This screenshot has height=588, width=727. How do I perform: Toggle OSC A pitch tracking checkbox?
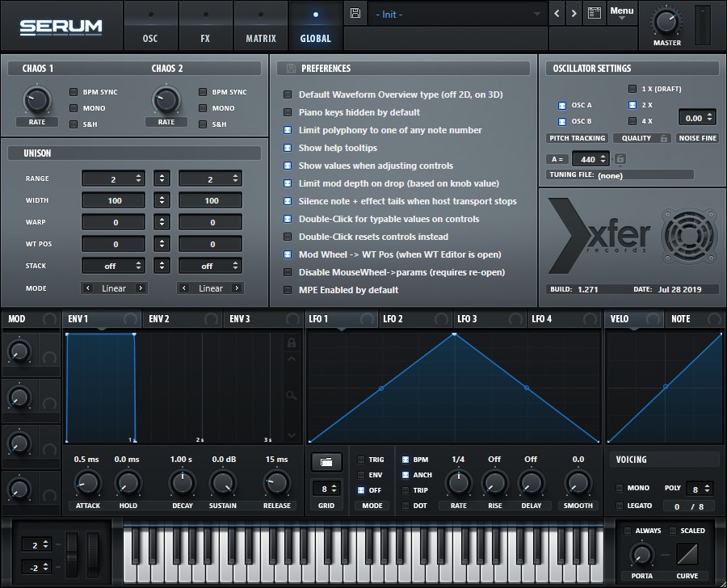click(x=562, y=105)
